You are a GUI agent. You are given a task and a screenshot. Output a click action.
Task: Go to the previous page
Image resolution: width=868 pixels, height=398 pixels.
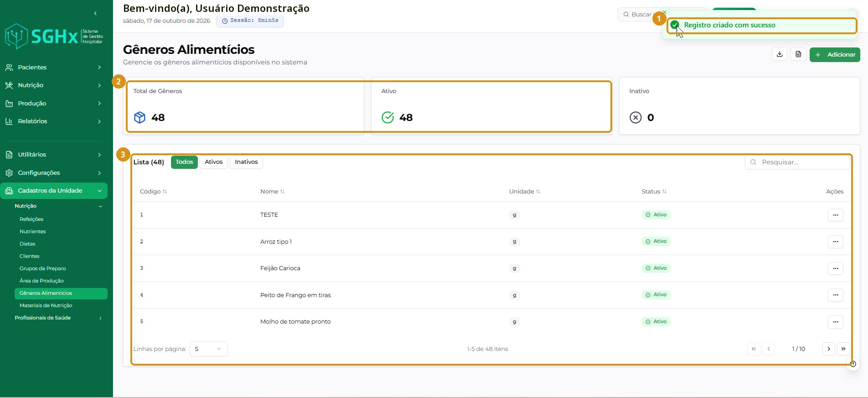pos(769,349)
